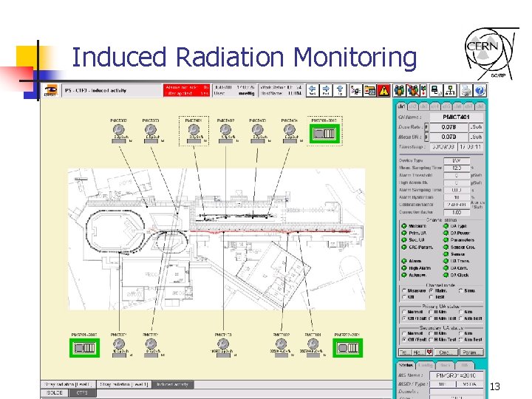
Task: Select the top-row PMICT404 detector gauge
Action: click(290, 129)
